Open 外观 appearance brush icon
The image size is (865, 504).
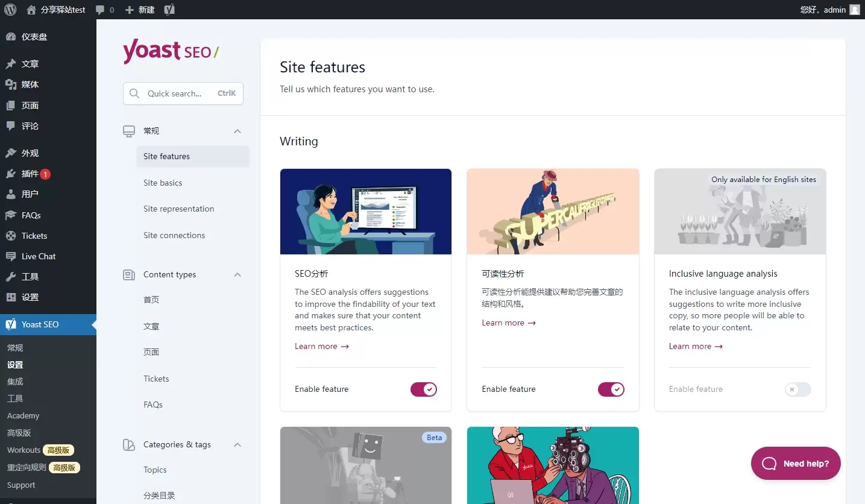tap(11, 153)
